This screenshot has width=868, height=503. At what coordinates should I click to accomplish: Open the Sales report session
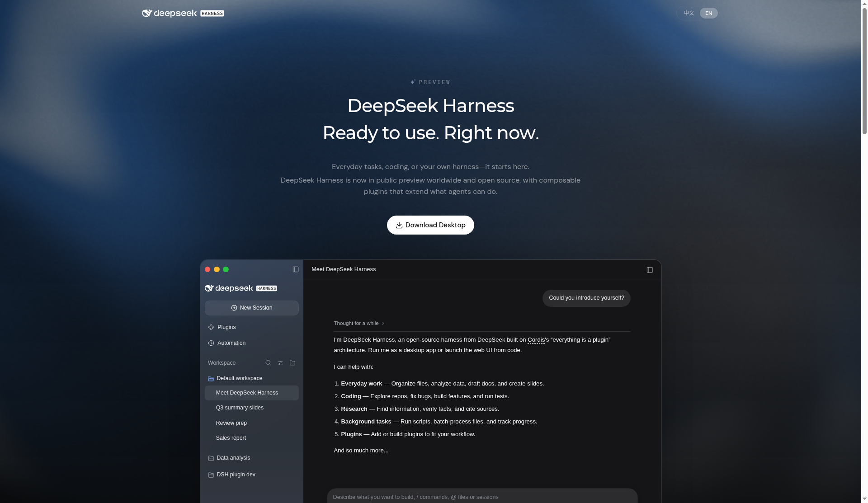pyautogui.click(x=252, y=438)
